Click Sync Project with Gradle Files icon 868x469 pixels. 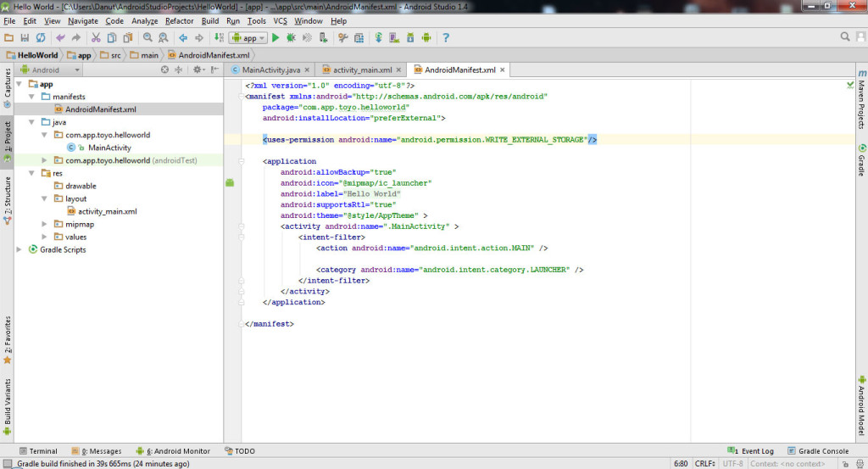378,37
